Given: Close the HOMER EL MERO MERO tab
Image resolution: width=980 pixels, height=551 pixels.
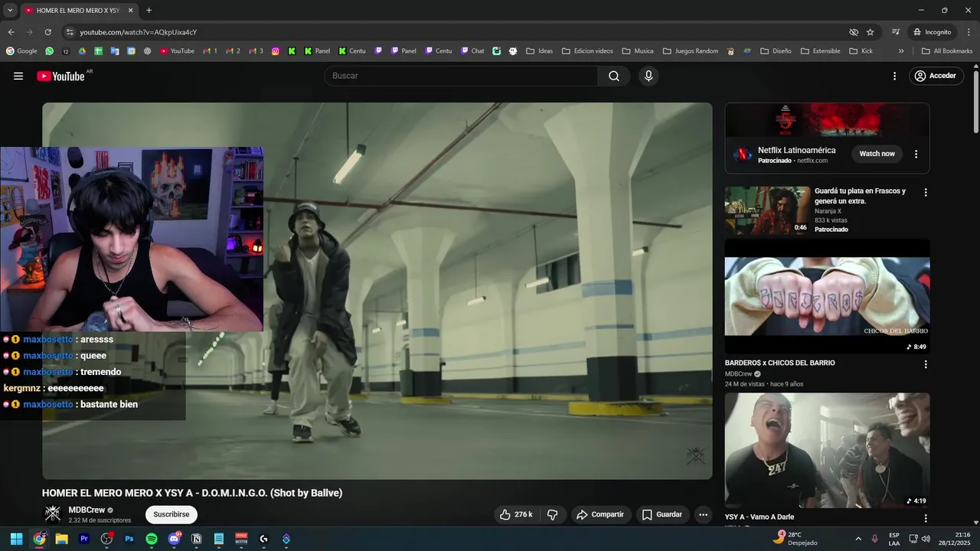Looking at the screenshot, I should click(130, 10).
